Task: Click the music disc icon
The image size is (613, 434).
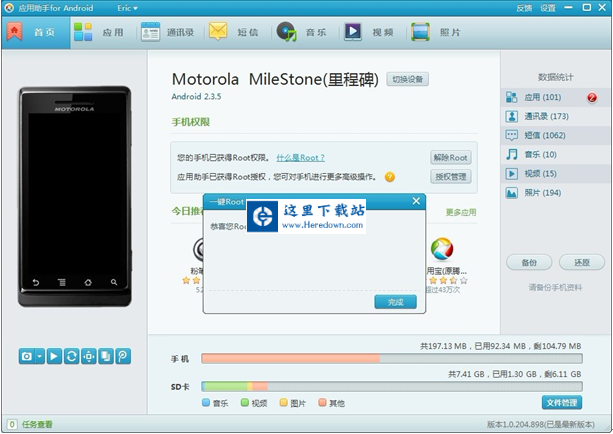Action: 287,32
